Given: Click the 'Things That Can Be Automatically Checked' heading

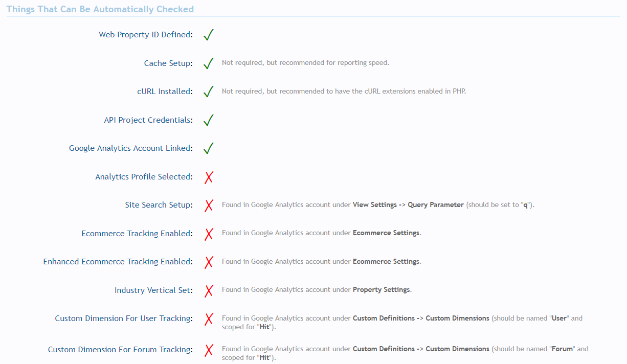Looking at the screenshot, I should click(x=100, y=9).
